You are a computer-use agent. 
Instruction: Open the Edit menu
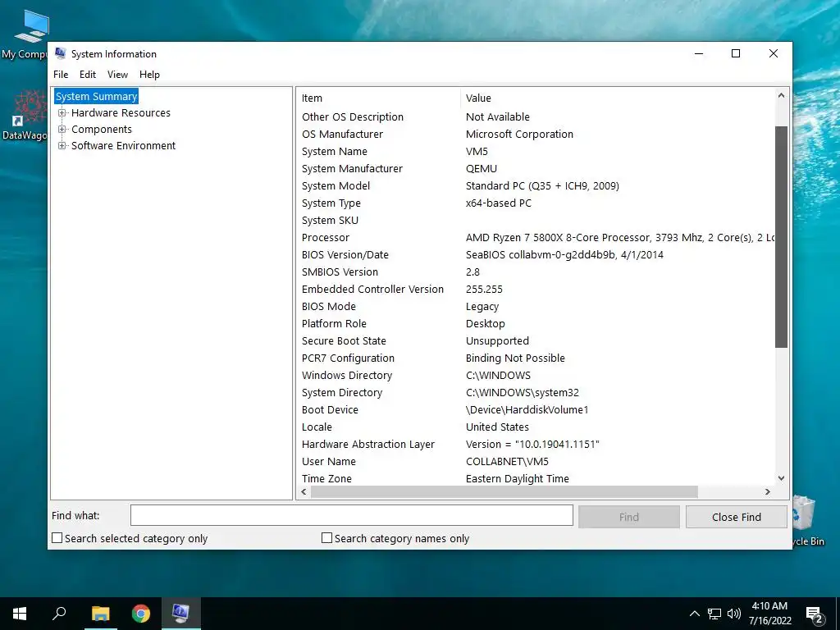point(87,75)
